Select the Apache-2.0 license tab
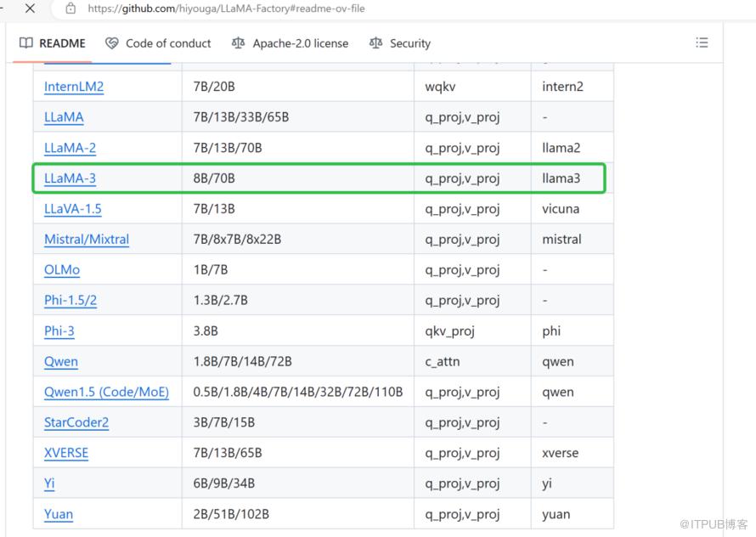This screenshot has width=756, height=537. coord(290,43)
